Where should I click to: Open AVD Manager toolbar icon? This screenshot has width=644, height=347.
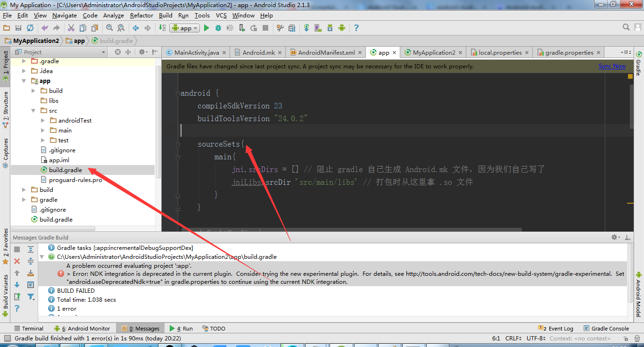(x=318, y=28)
